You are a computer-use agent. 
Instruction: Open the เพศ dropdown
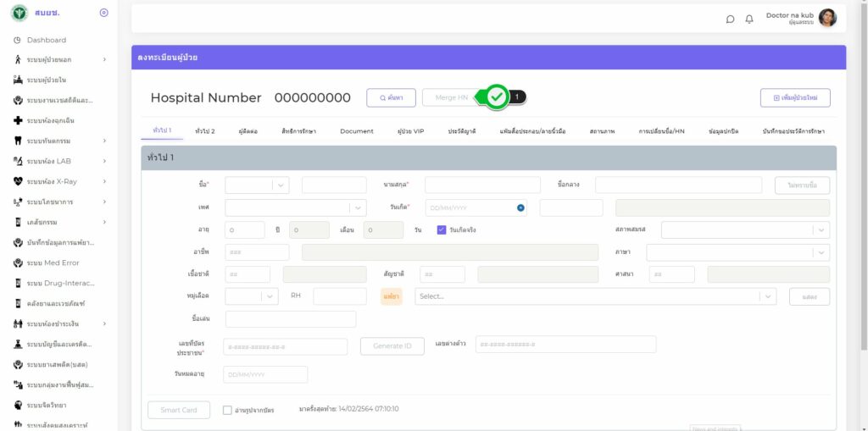pos(295,207)
